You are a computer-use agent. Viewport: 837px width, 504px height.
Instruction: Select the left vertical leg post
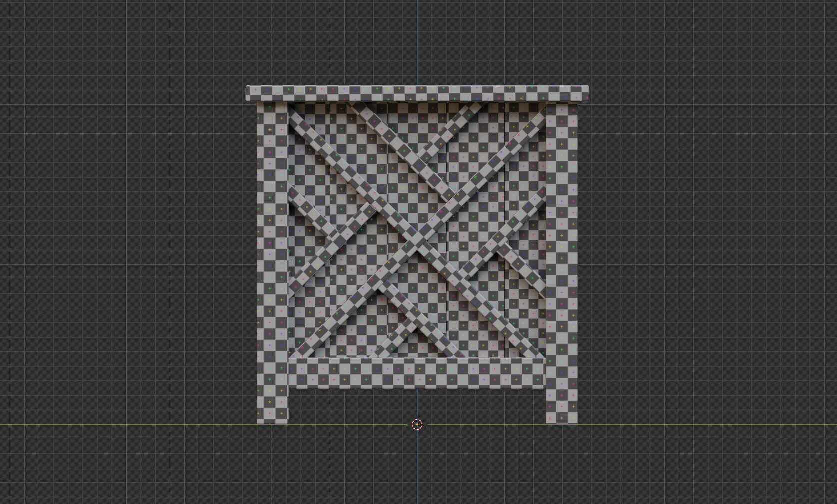[272, 263]
